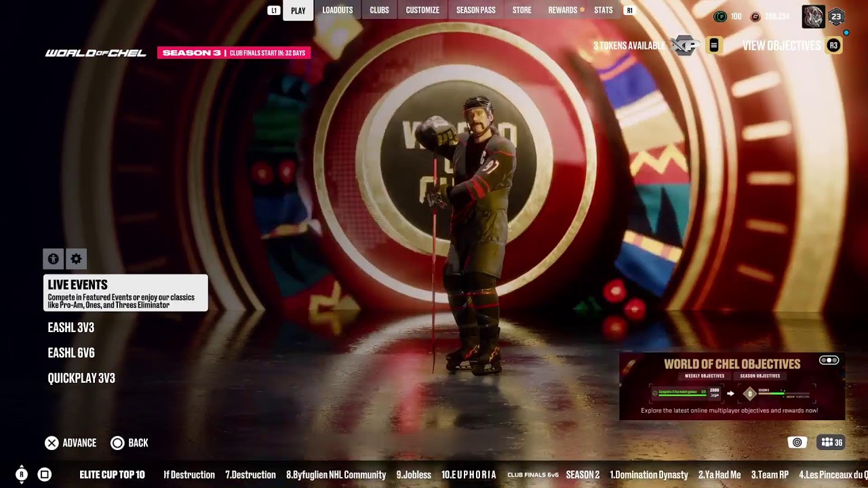Click the orange Rewards notification dot
This screenshot has width=868, height=488.
pos(582,10)
